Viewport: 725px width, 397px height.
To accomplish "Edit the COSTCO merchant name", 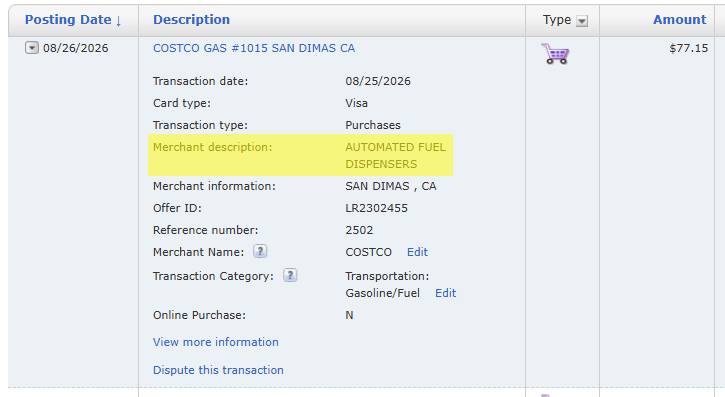I will click(417, 252).
